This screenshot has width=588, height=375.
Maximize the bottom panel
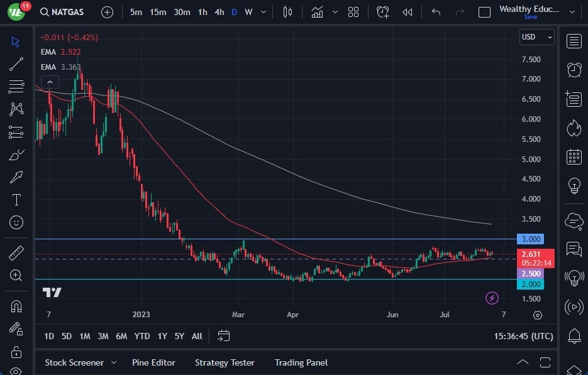pyautogui.click(x=545, y=362)
